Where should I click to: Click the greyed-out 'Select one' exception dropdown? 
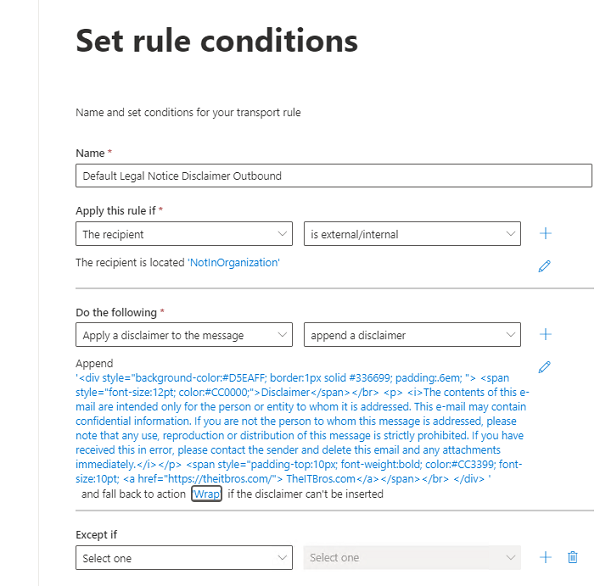pos(412,558)
